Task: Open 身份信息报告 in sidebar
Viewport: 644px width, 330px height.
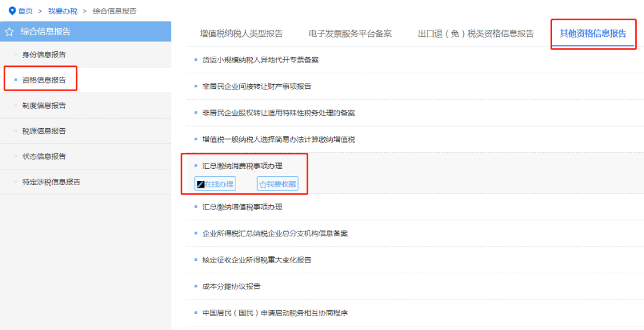Action: (44, 55)
